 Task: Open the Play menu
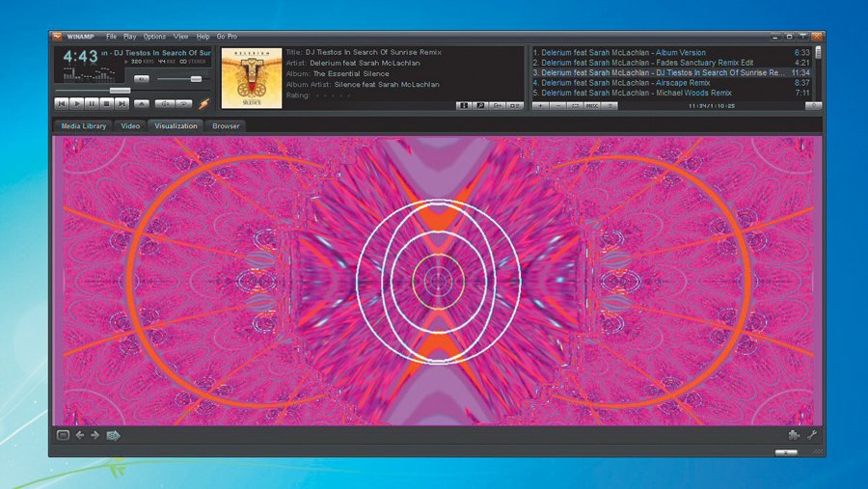[x=129, y=36]
